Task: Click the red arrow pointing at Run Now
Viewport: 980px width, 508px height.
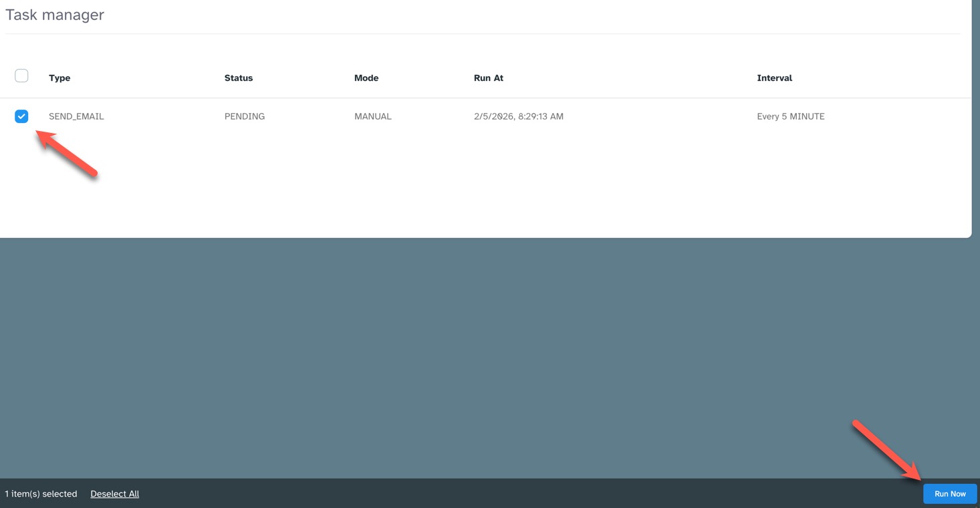Action: pos(886,449)
